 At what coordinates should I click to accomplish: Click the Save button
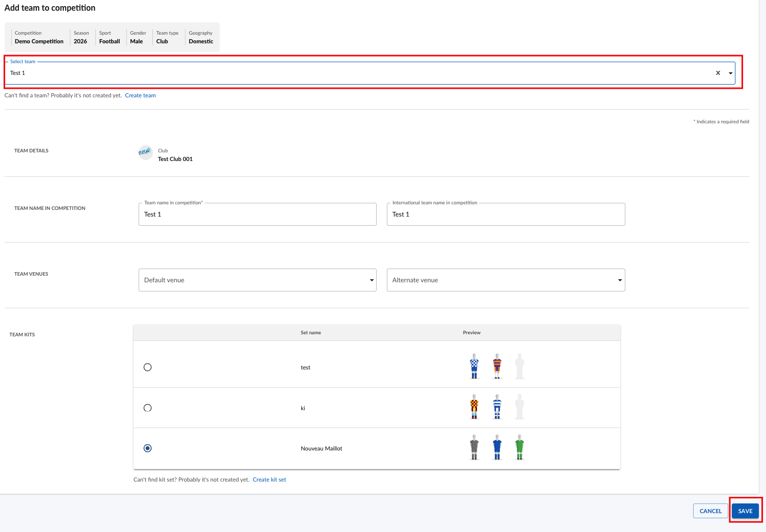[745, 511]
